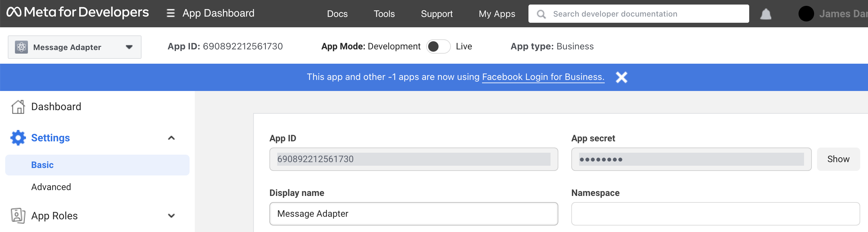
Task: Click the James username in the header
Action: [843, 14]
